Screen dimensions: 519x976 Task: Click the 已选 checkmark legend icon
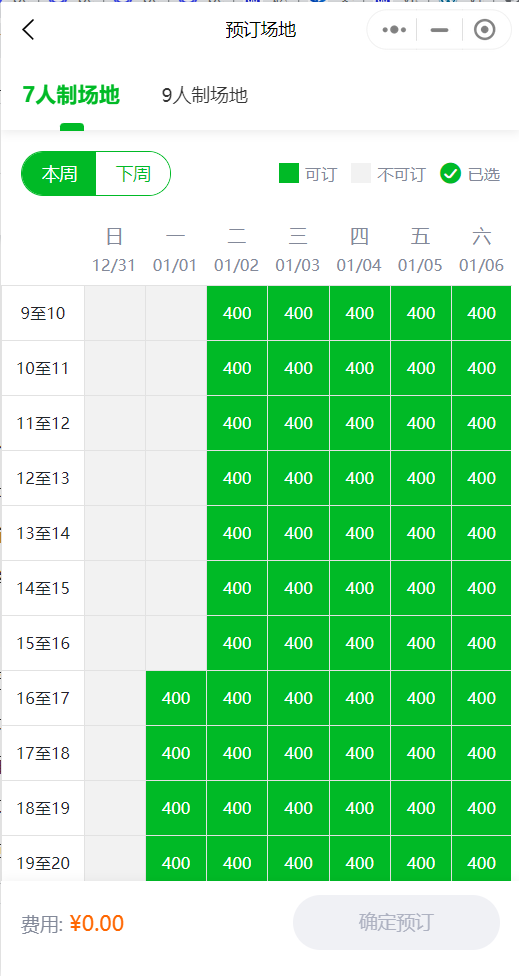point(450,174)
